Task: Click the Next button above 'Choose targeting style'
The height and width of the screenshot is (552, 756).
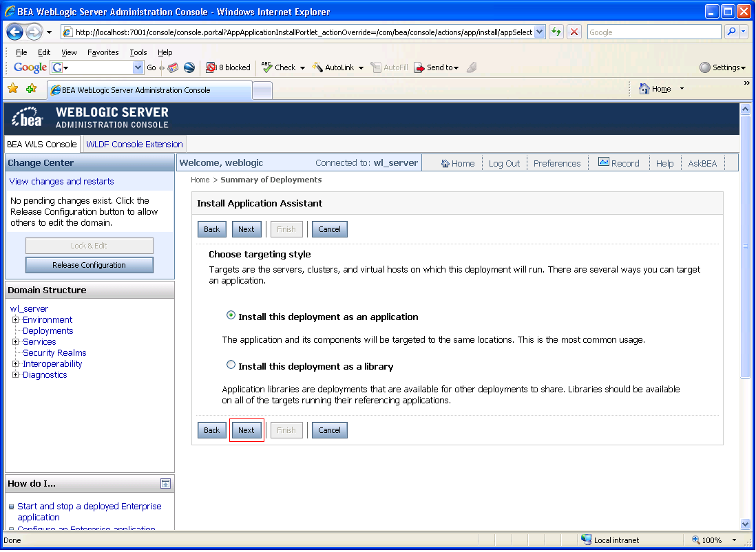Action: [246, 229]
